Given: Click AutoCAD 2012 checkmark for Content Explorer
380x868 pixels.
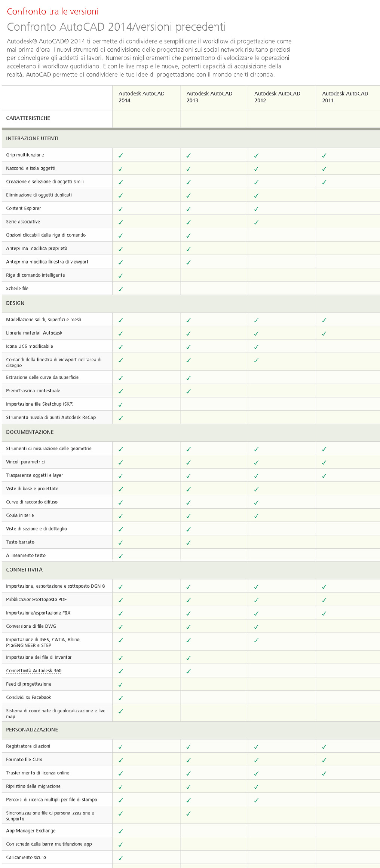Looking at the screenshot, I should tap(256, 209).
